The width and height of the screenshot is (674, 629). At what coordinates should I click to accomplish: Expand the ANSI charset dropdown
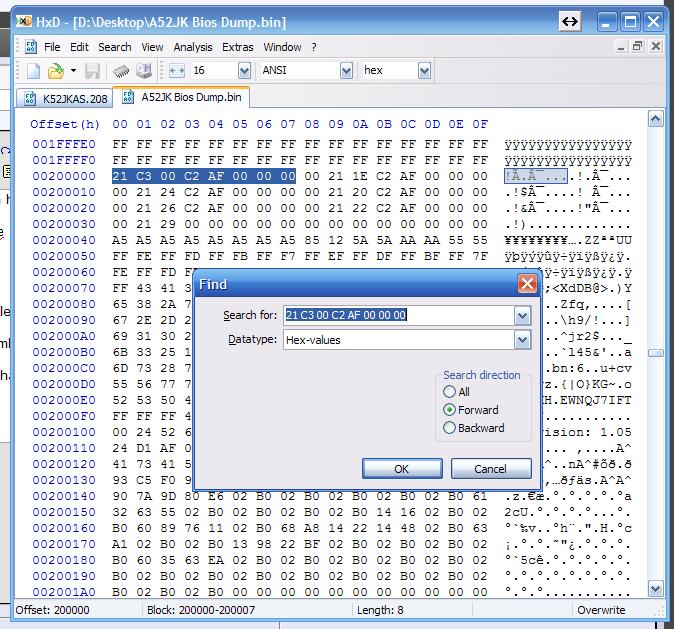coord(346,71)
